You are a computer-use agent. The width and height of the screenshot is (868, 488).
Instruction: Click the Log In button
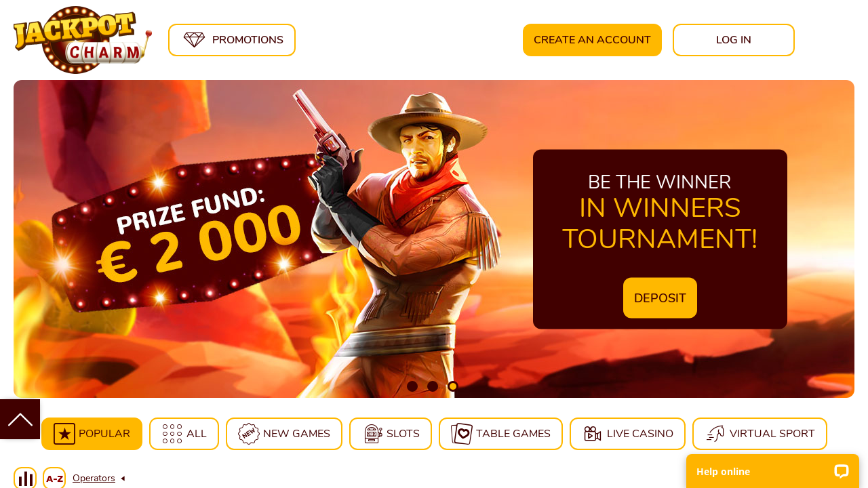click(x=734, y=40)
